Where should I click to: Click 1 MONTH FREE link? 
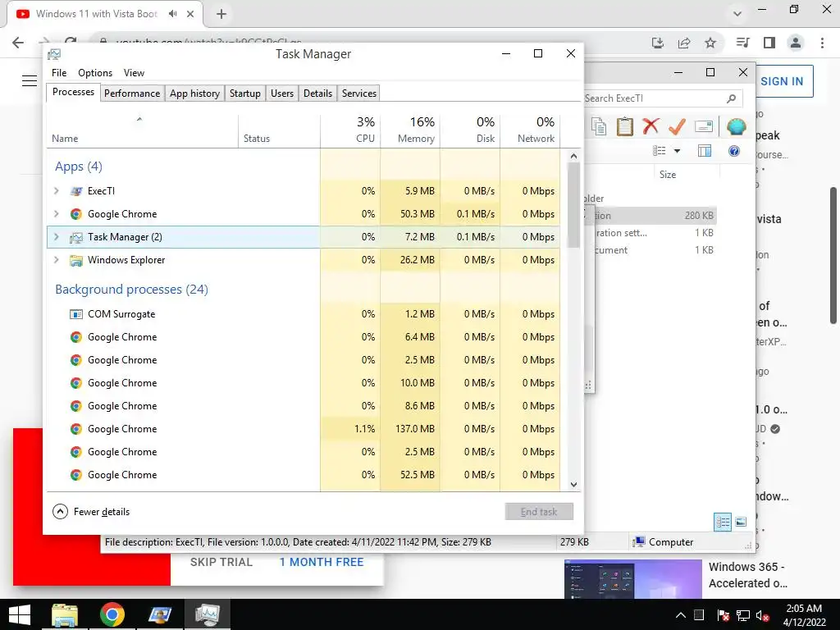[322, 562]
